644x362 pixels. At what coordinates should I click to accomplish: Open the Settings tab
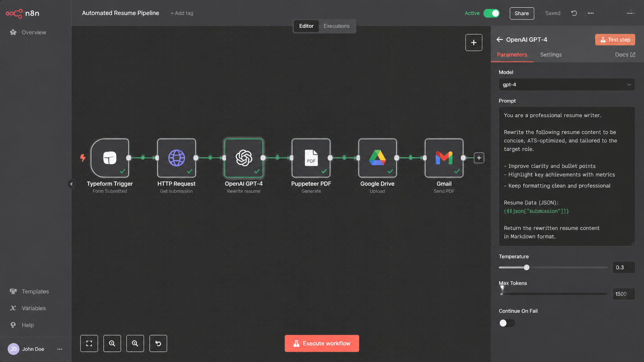(551, 55)
